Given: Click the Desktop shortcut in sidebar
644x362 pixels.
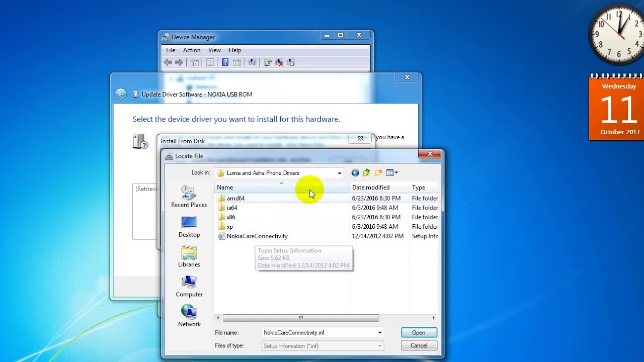Looking at the screenshot, I should [189, 227].
